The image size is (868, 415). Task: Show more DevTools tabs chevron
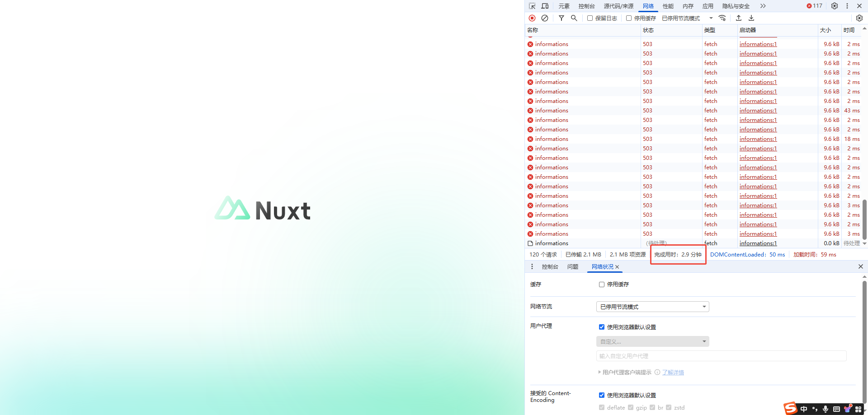click(x=763, y=6)
